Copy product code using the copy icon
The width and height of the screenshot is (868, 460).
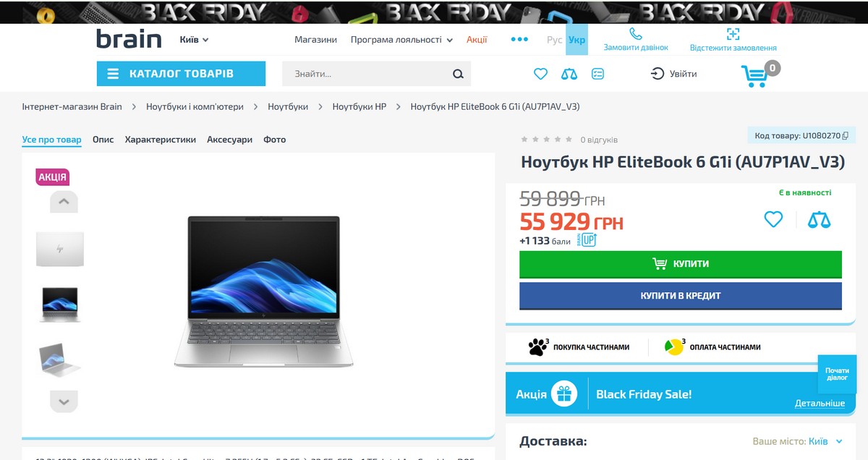click(845, 135)
